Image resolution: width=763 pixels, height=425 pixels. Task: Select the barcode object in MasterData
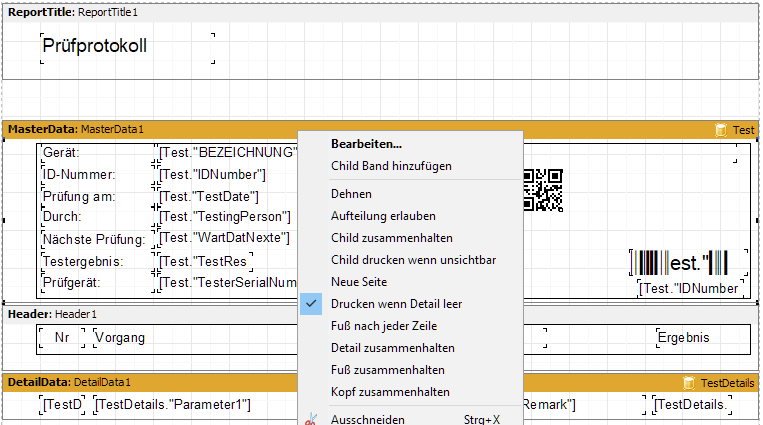click(687, 263)
